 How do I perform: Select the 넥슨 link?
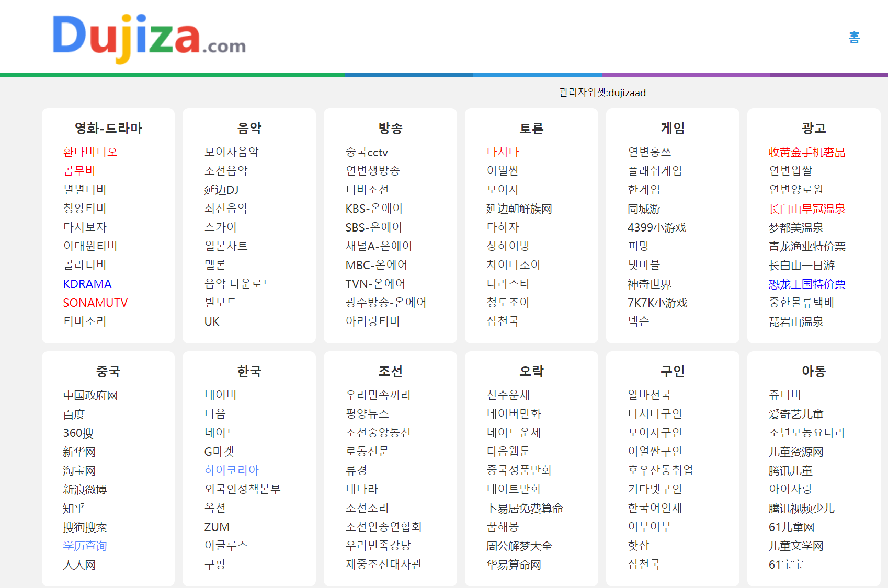[639, 321]
